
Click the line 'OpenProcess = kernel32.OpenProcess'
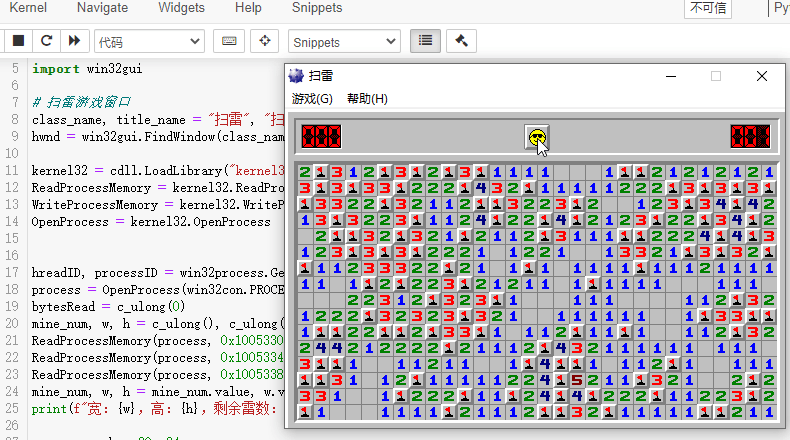click(x=151, y=222)
